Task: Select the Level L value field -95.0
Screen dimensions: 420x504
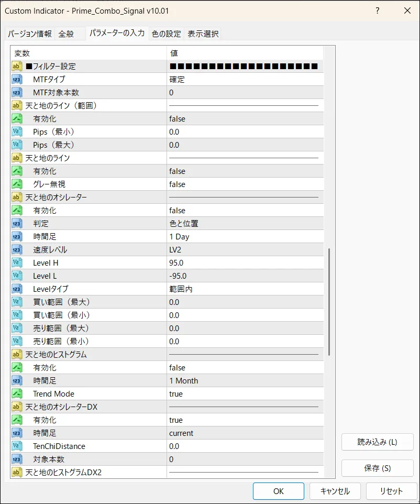Action: pos(244,276)
